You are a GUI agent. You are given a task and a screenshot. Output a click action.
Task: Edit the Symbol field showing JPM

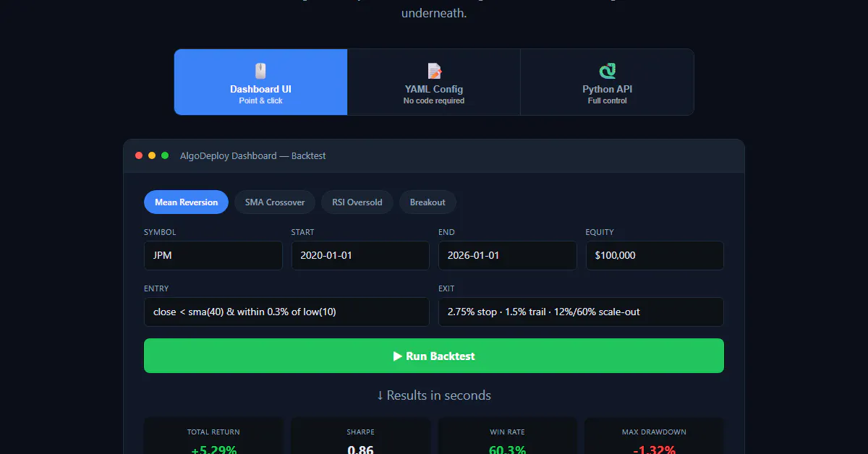(x=213, y=255)
